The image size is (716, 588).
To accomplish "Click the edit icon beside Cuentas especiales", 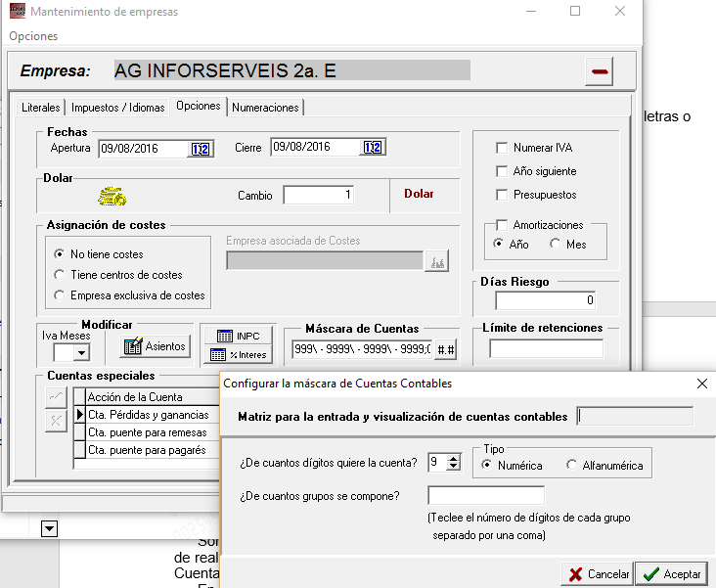I will (x=56, y=397).
